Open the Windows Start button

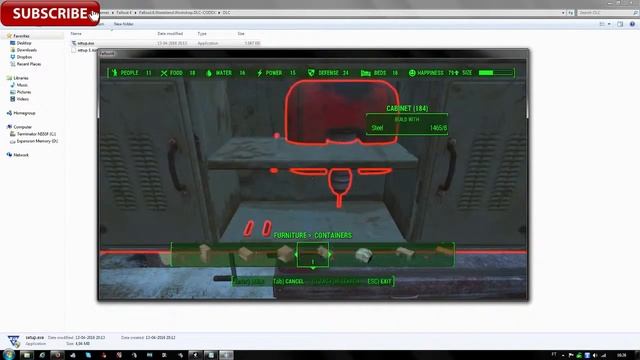click(x=9, y=355)
